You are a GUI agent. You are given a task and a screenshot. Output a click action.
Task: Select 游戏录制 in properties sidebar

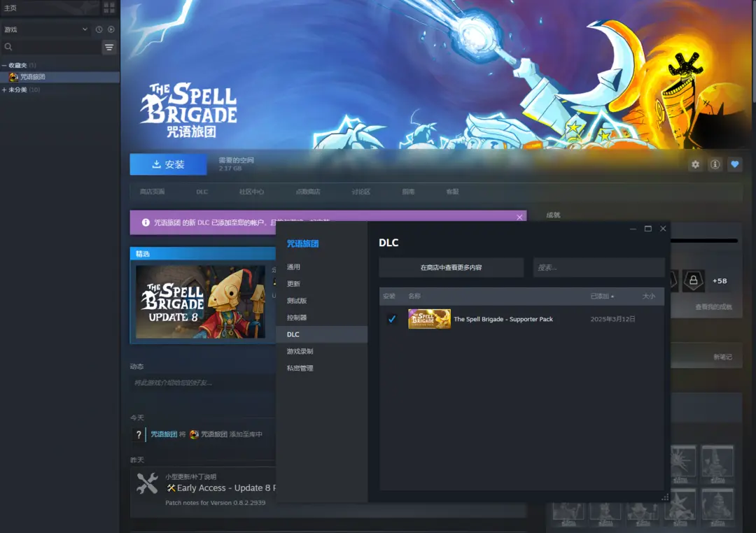[x=321, y=351]
